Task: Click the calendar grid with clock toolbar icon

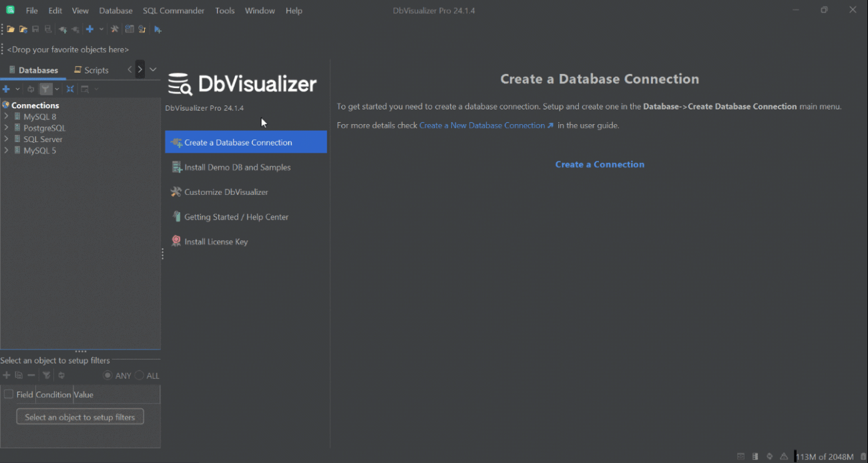Action: [130, 29]
